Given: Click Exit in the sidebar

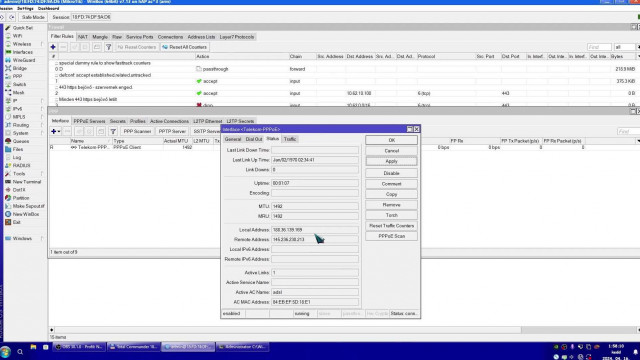Looking at the screenshot, I should click(16, 222).
